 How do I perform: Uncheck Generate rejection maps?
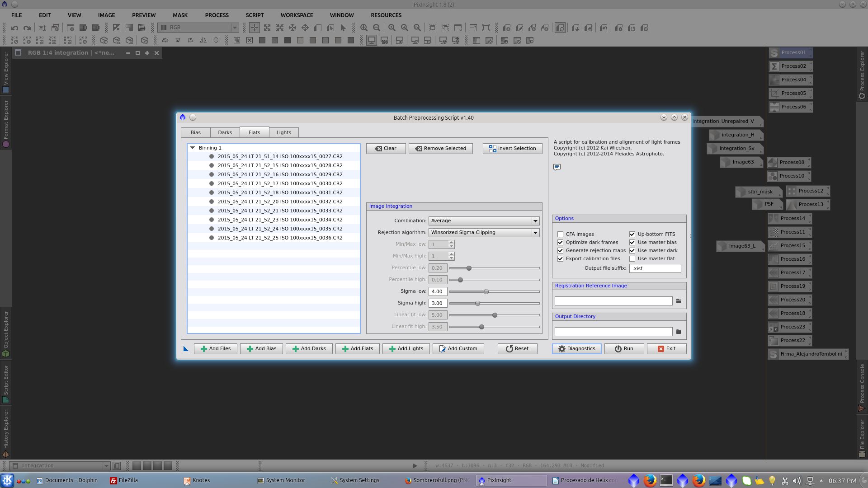pyautogui.click(x=561, y=251)
